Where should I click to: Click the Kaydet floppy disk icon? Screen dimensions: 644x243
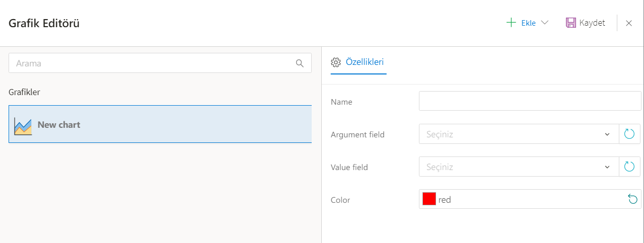coord(570,23)
